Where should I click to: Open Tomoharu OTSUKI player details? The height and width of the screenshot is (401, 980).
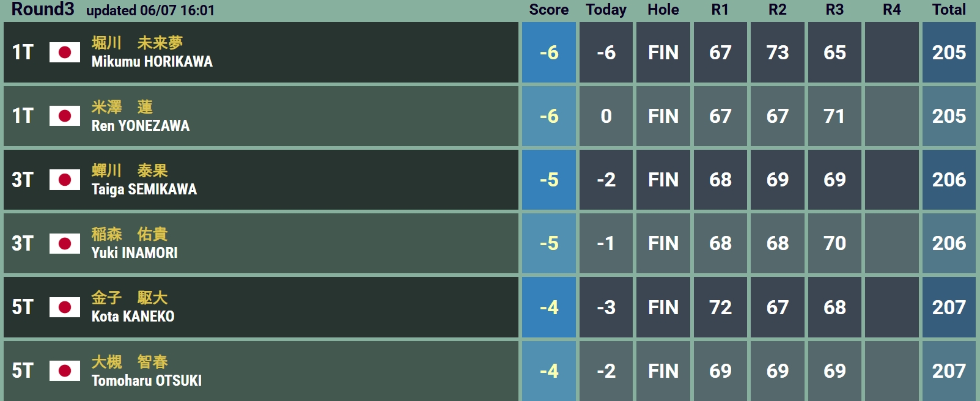click(147, 380)
